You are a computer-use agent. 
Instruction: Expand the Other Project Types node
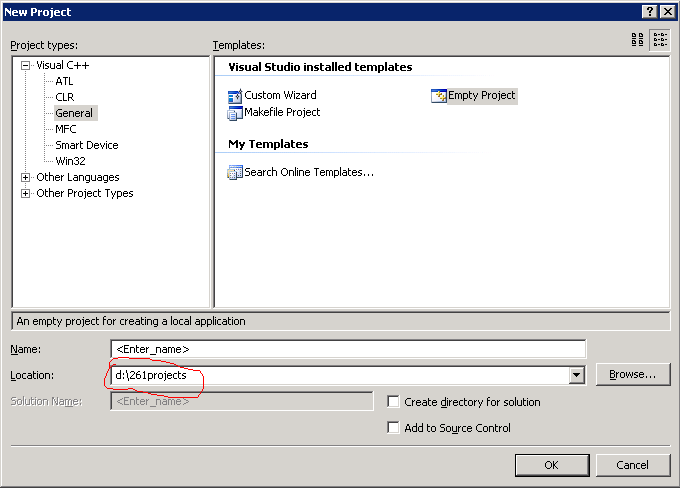[x=26, y=193]
